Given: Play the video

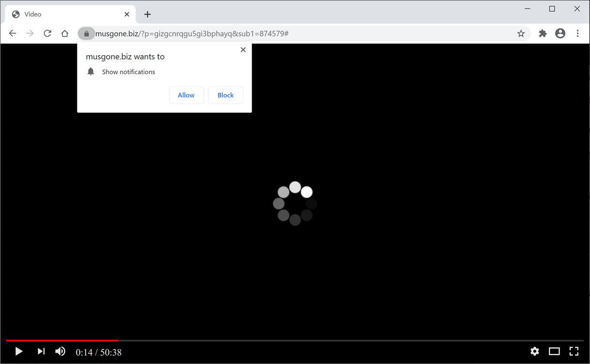Looking at the screenshot, I should [18, 351].
